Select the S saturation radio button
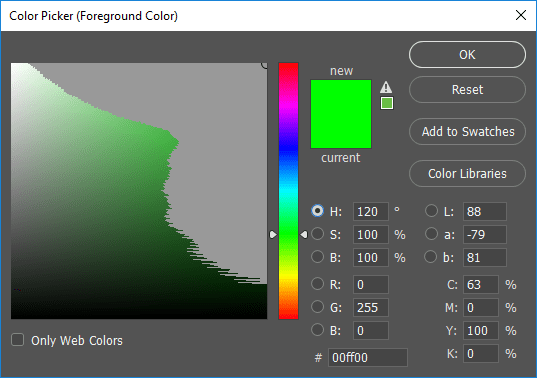 317,234
